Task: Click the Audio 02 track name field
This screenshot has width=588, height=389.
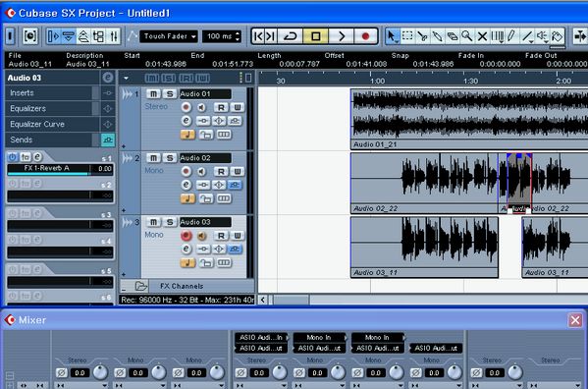Action: click(205, 158)
